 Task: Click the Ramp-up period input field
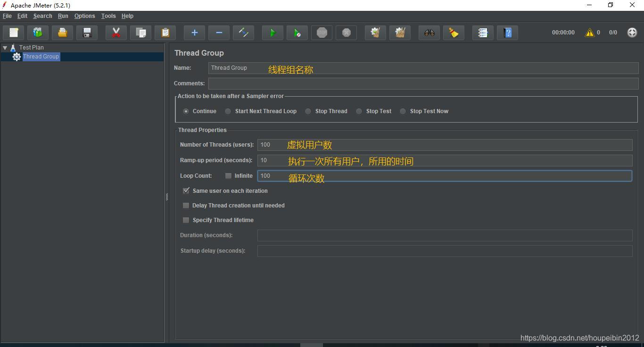[445, 160]
